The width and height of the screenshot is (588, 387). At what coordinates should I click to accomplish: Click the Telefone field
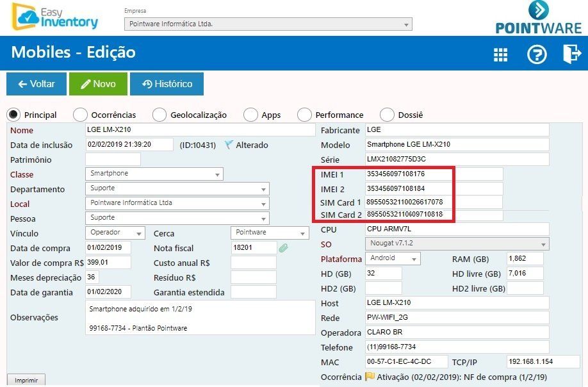457,347
